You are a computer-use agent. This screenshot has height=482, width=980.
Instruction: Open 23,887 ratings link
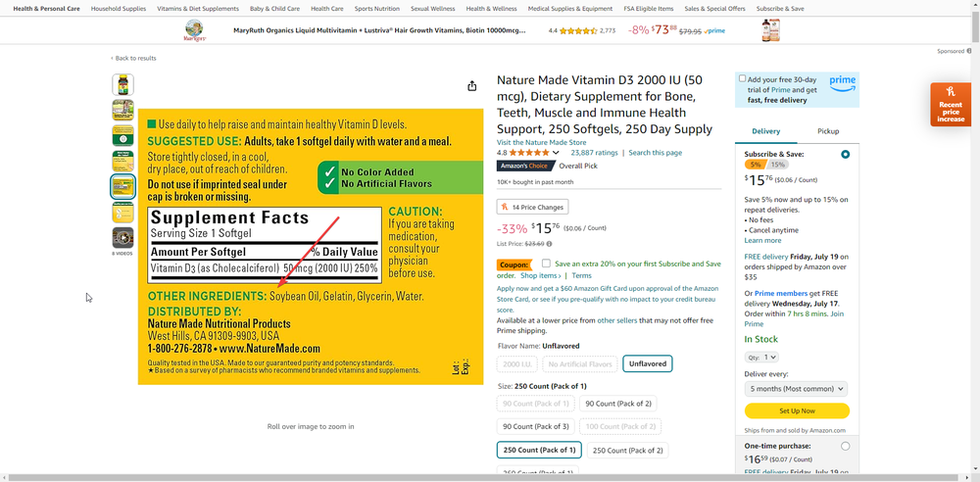(595, 153)
